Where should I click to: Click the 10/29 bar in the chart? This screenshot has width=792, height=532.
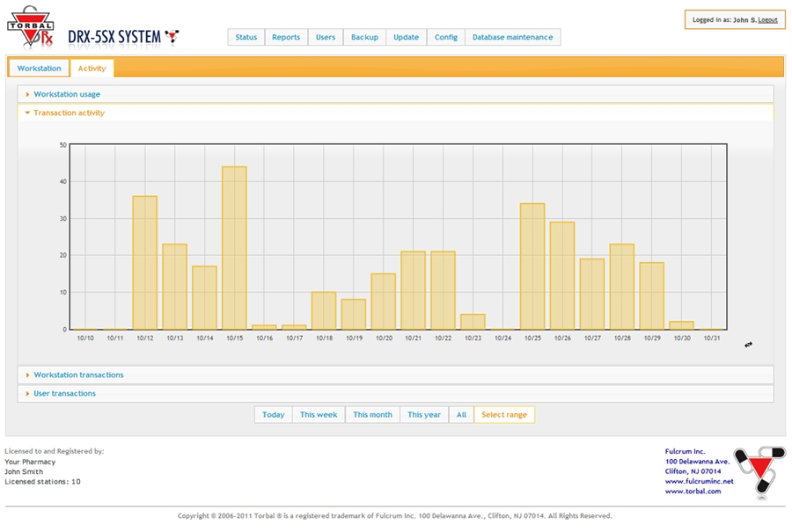pyautogui.click(x=651, y=295)
